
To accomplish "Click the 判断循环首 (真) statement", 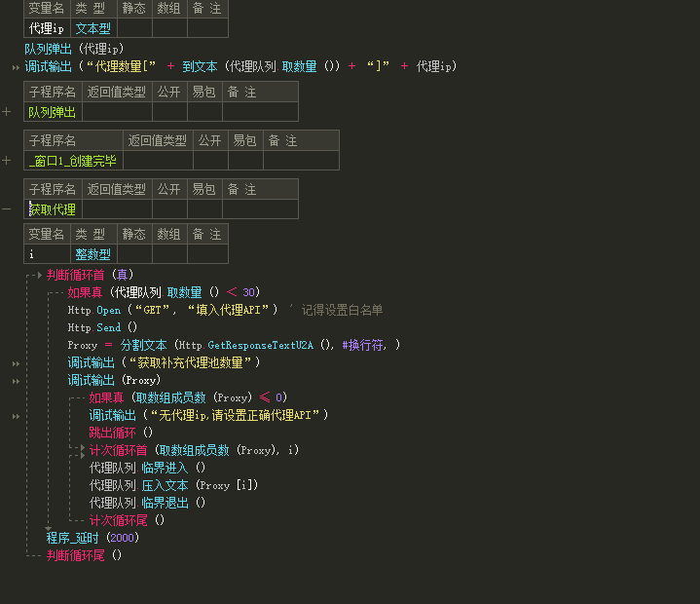I will [90, 275].
